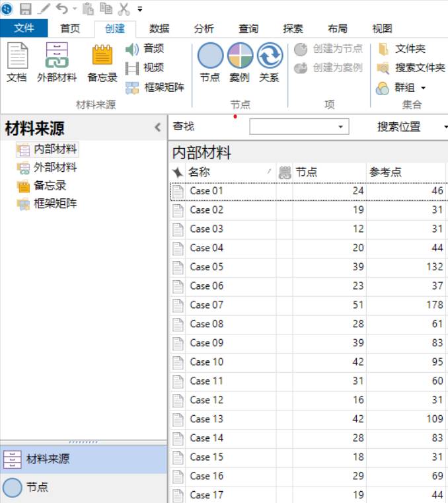Viewport: 448px width, 503px height.
Task: Create a new 备忘录 memo from ribbon
Action: click(102, 62)
